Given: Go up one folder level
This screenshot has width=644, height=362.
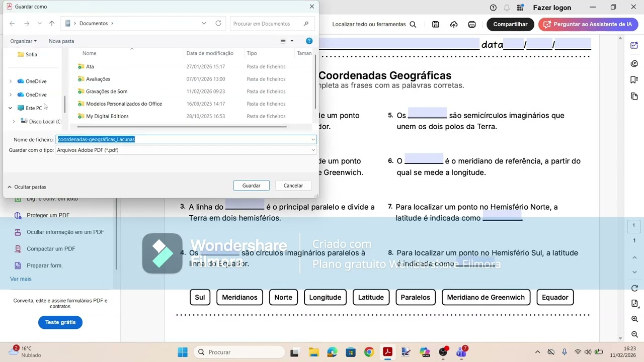Looking at the screenshot, I should (52, 24).
